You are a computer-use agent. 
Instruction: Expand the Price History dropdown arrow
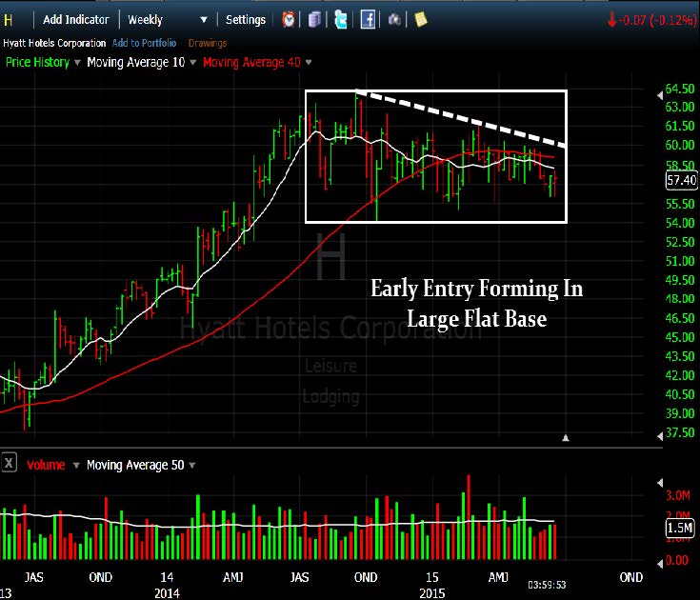[77, 63]
